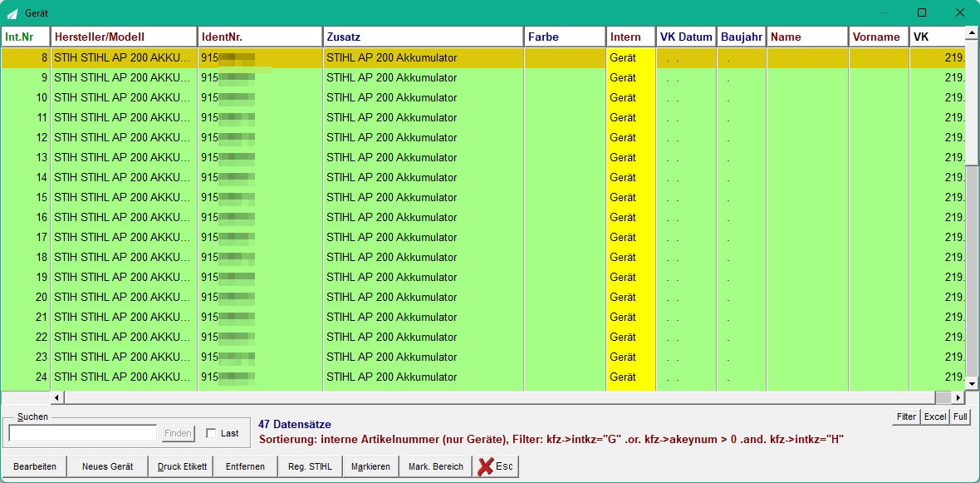Click the IdentNr. cell in row 18
980x483 pixels.
[261, 258]
